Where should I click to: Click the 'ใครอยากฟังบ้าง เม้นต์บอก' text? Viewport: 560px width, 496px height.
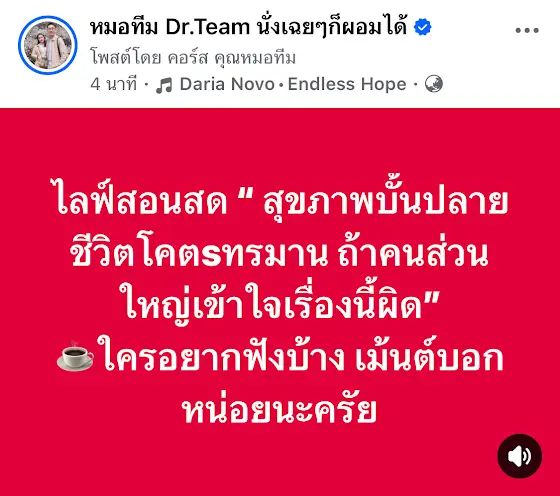300,357
